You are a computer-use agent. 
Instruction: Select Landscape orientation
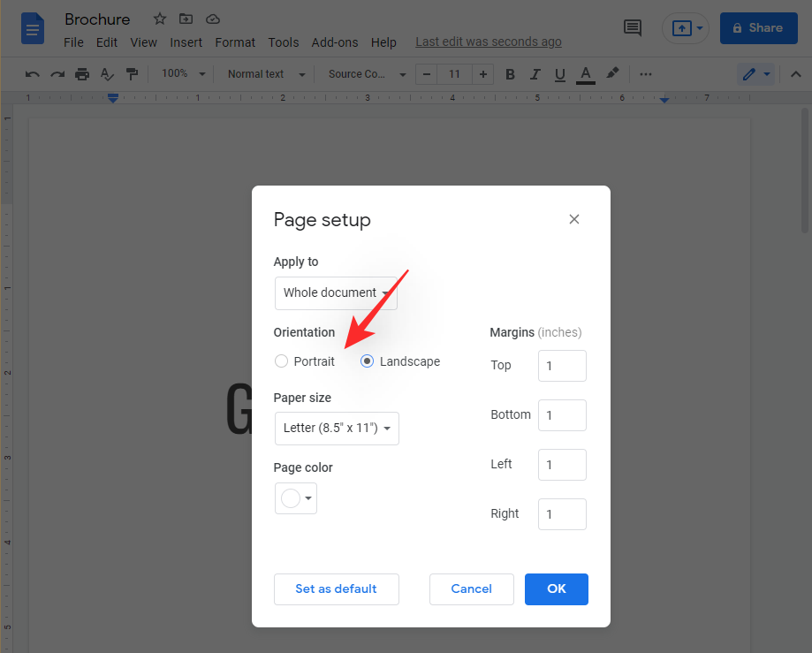coord(368,361)
